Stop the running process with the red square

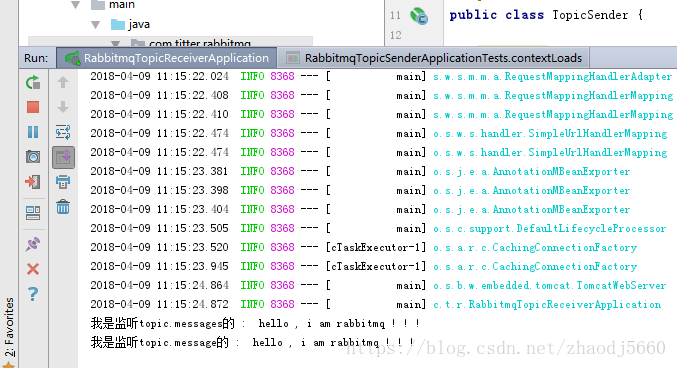click(33, 107)
